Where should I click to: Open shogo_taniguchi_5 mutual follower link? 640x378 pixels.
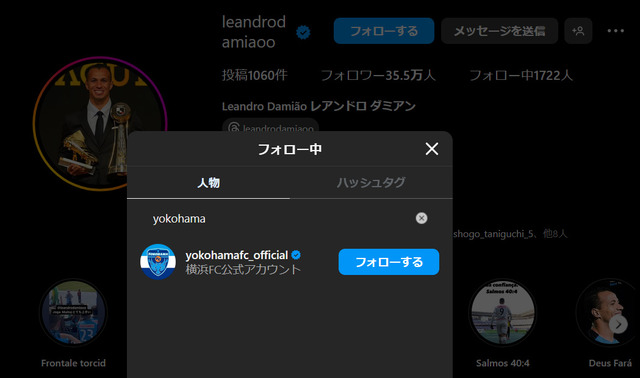click(x=493, y=234)
